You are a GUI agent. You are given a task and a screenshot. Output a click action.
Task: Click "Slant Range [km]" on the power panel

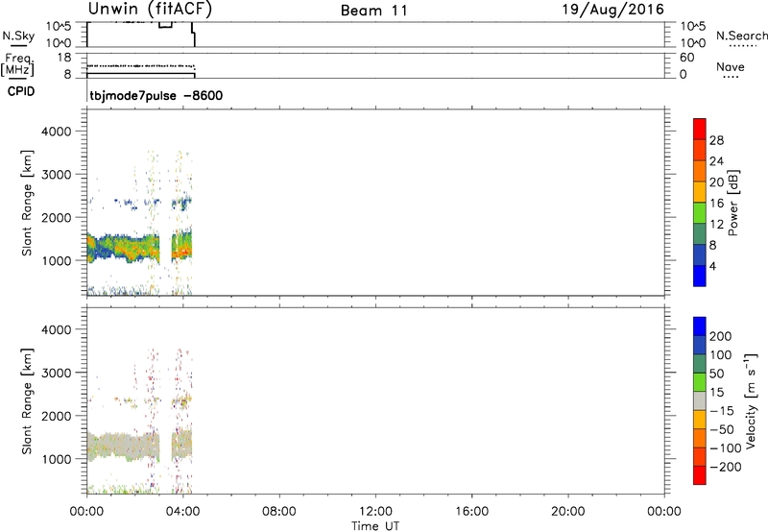tap(27, 203)
